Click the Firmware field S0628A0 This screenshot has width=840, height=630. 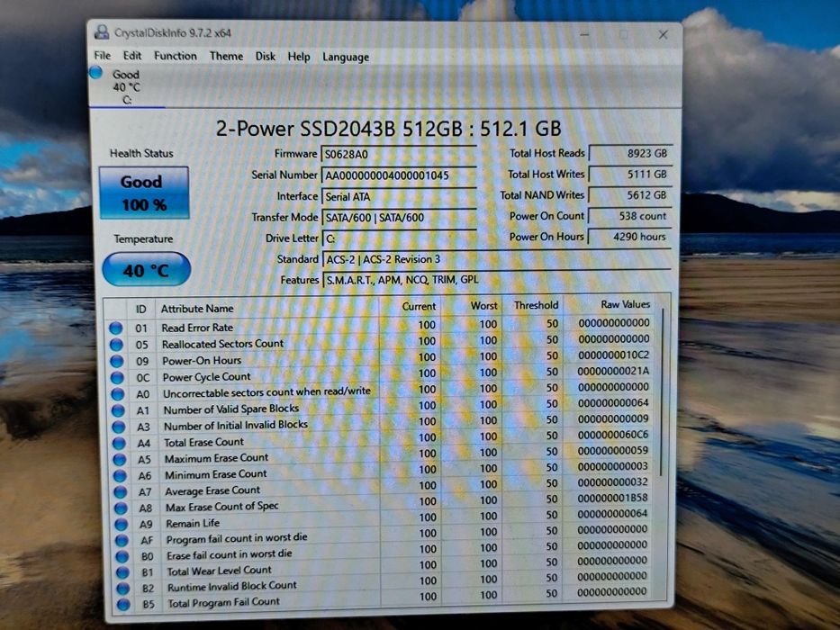click(x=399, y=154)
